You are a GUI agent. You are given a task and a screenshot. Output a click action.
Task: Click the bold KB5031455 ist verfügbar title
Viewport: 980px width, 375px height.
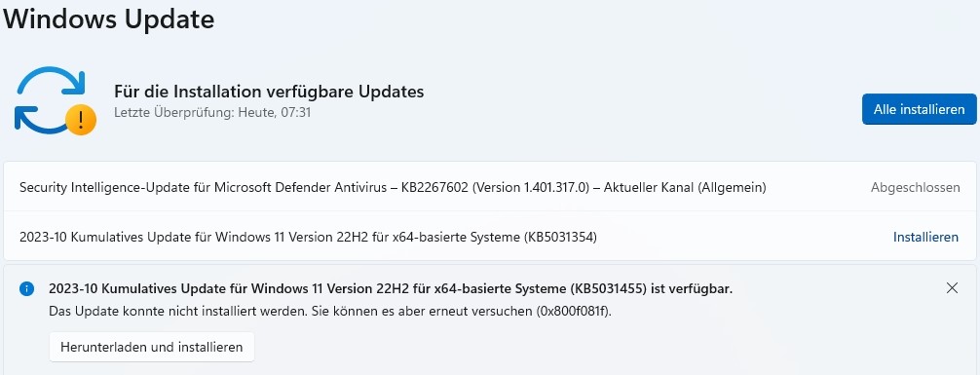pyautogui.click(x=391, y=288)
